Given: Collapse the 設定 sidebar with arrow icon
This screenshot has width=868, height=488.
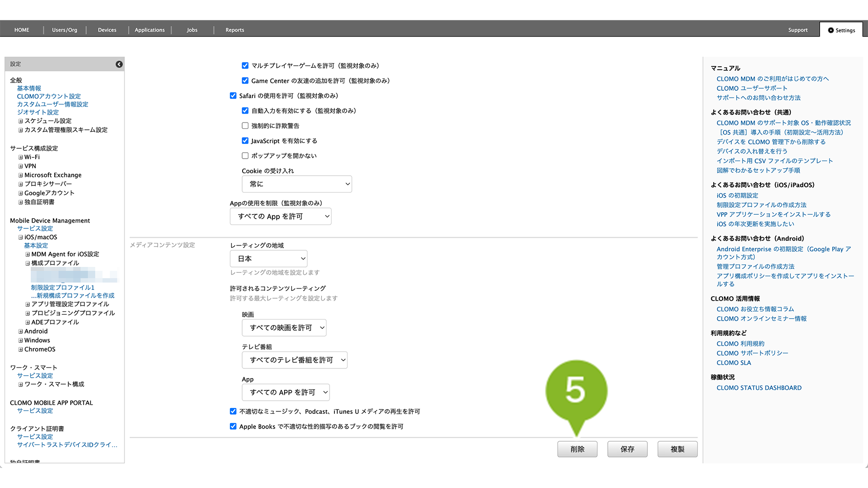Looking at the screenshot, I should (x=119, y=64).
